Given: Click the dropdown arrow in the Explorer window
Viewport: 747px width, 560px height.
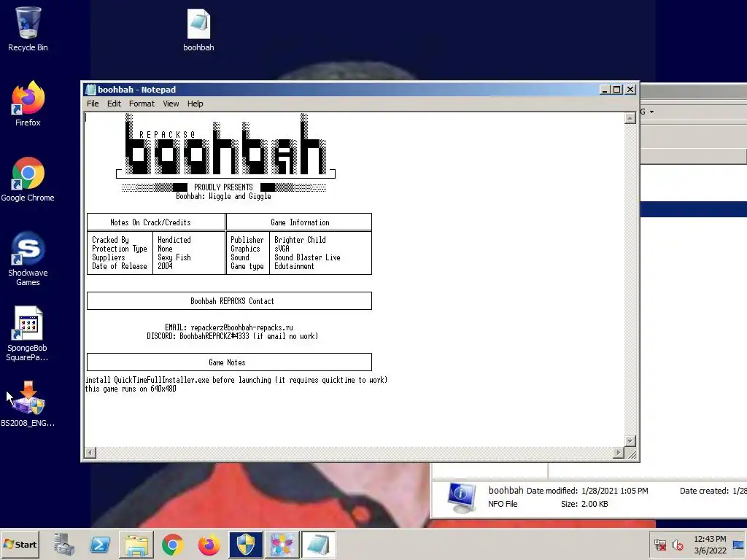Looking at the screenshot, I should click(x=651, y=112).
